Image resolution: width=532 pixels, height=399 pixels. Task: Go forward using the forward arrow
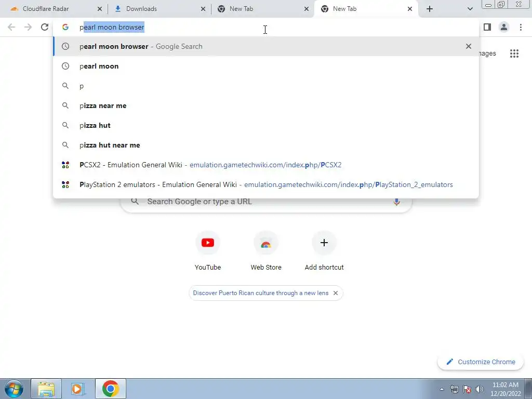point(28,27)
